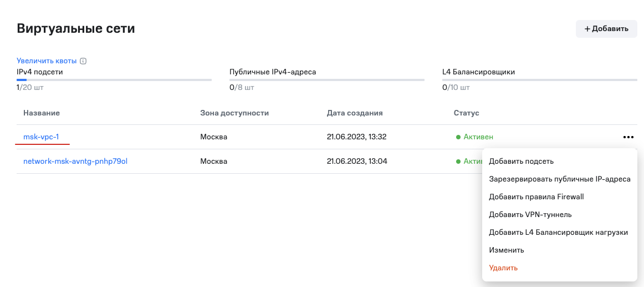Viewport: 644px width, 287px height.
Task: Open the msk-vpc-1 network link
Action: click(x=41, y=137)
